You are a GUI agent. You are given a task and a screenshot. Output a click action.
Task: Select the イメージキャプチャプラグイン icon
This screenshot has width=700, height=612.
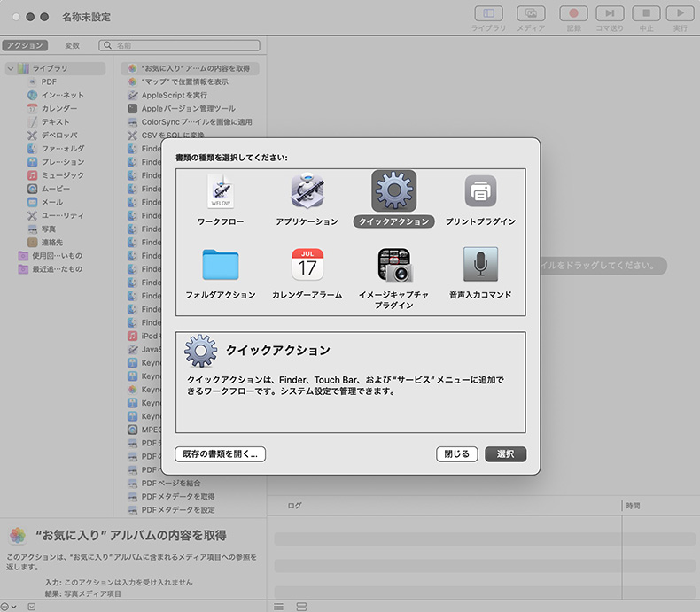[x=395, y=265]
